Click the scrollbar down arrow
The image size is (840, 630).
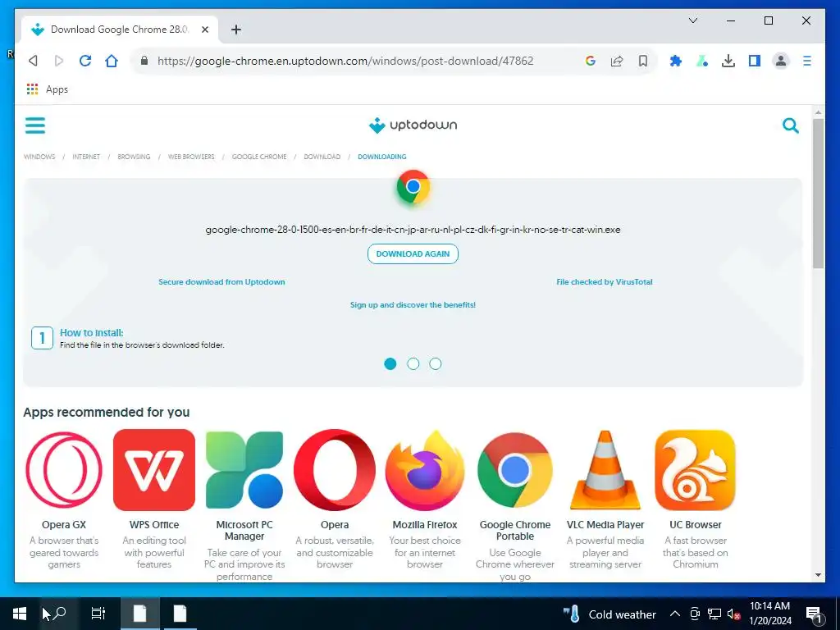pyautogui.click(x=818, y=575)
